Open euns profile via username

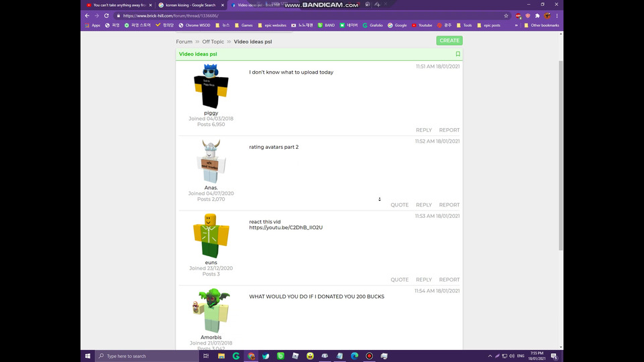click(x=211, y=262)
